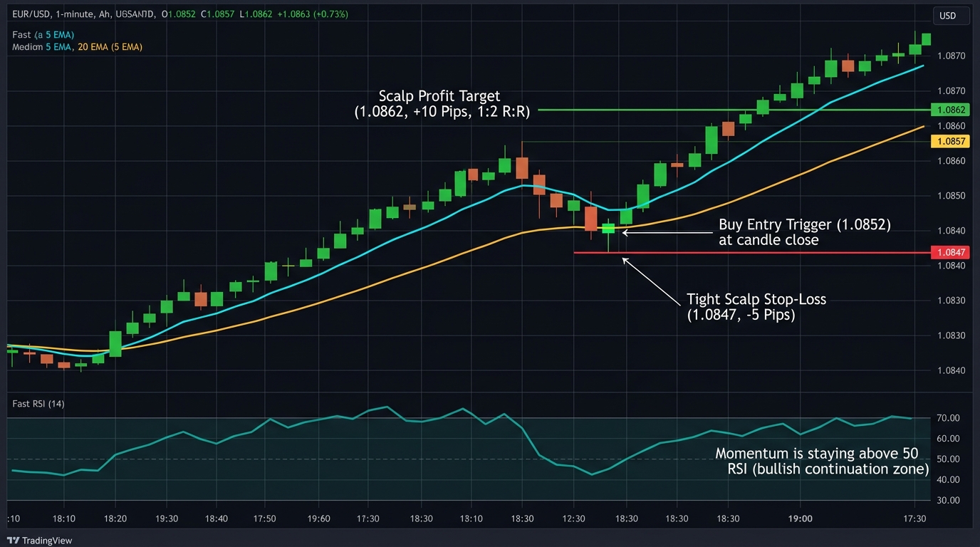The width and height of the screenshot is (980, 547).
Task: Select the Fast RSI (14) indicator label
Action: [38, 404]
